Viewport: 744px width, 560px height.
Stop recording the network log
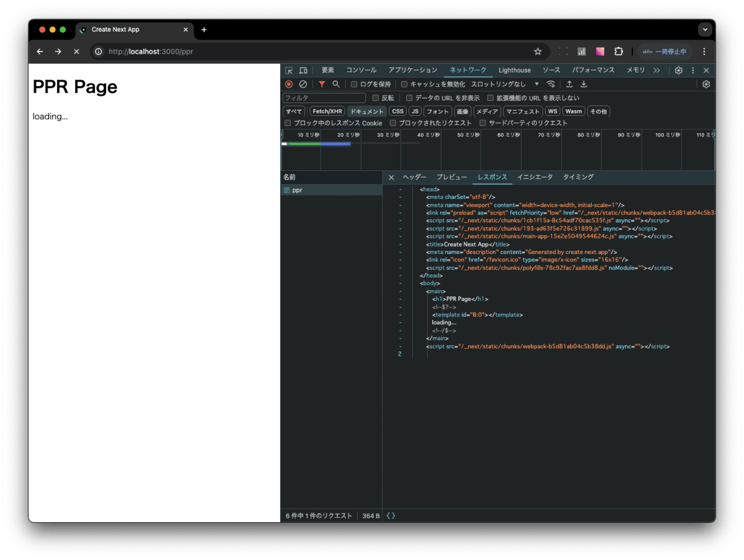[x=289, y=84]
